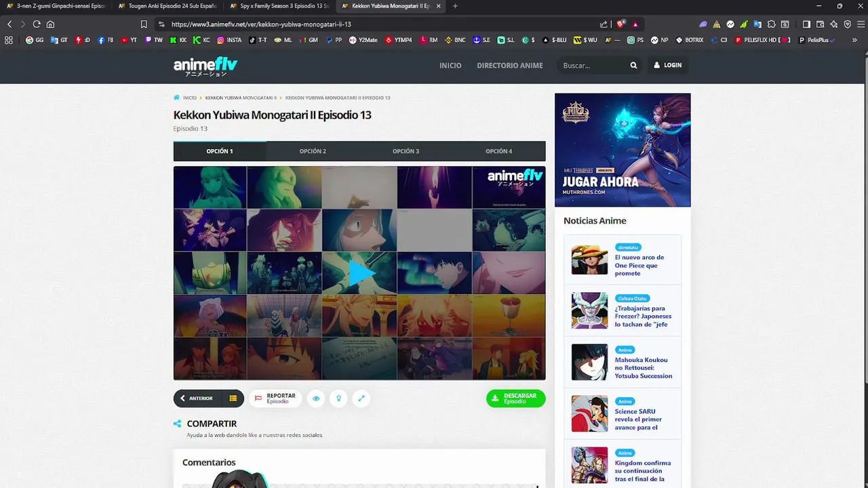Screen dimensions: 868x488
Task: Open the INSTA Instagram bookmark
Action: click(x=229, y=40)
